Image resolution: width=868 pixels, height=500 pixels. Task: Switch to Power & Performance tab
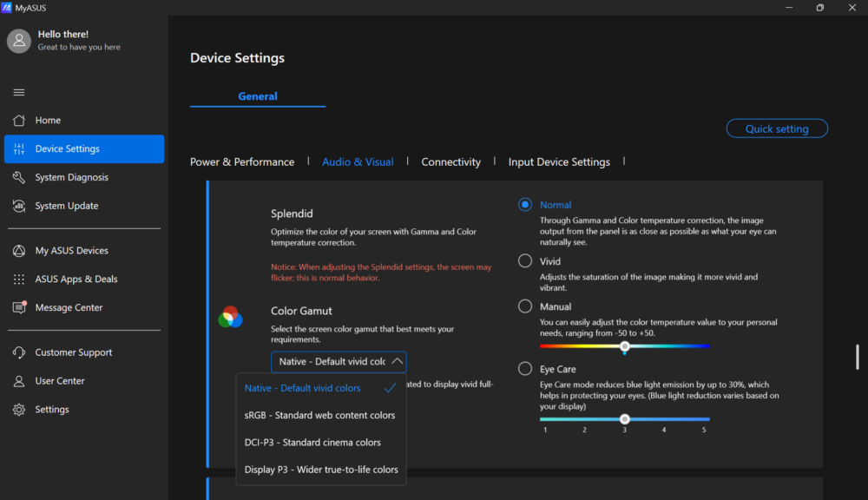(242, 161)
